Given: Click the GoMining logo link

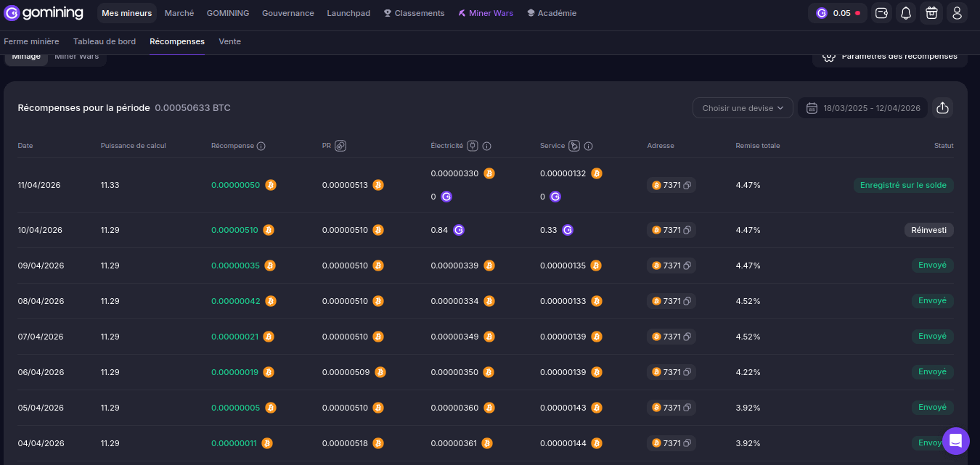Looking at the screenshot, I should coord(43,13).
